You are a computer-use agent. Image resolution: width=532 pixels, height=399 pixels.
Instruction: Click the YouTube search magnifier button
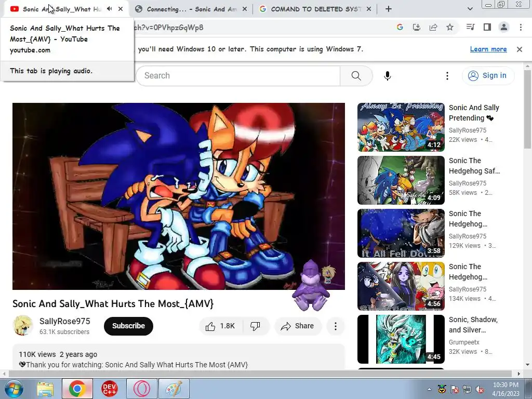[x=356, y=76]
